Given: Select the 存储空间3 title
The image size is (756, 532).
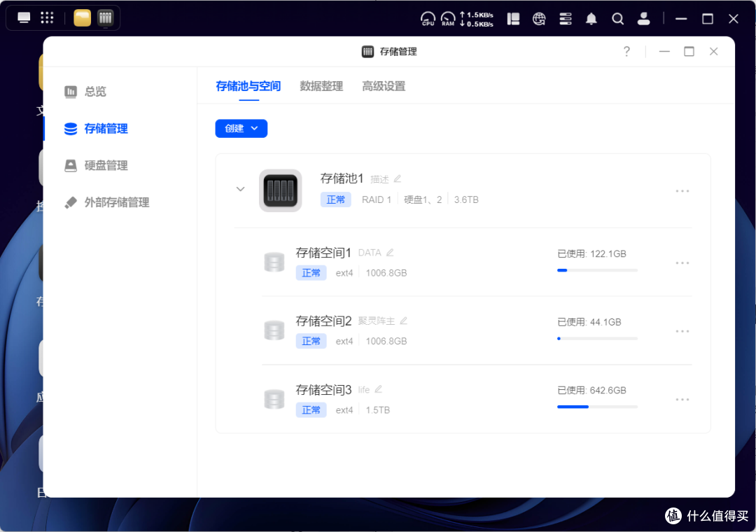Looking at the screenshot, I should click(x=323, y=390).
